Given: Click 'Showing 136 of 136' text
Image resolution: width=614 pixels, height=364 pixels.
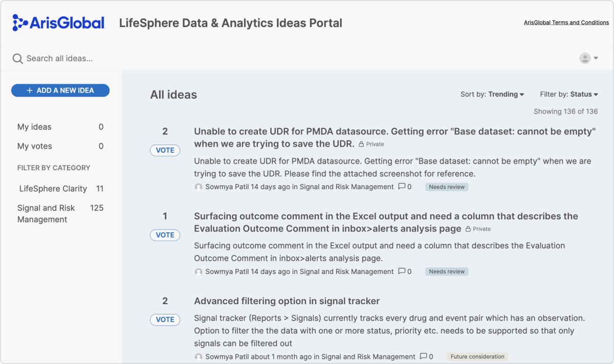Looking at the screenshot, I should pos(565,111).
